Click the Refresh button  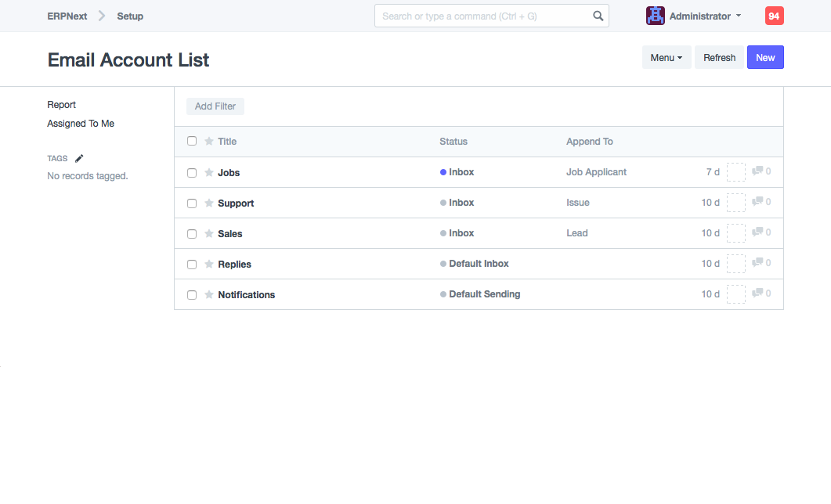pyautogui.click(x=719, y=58)
